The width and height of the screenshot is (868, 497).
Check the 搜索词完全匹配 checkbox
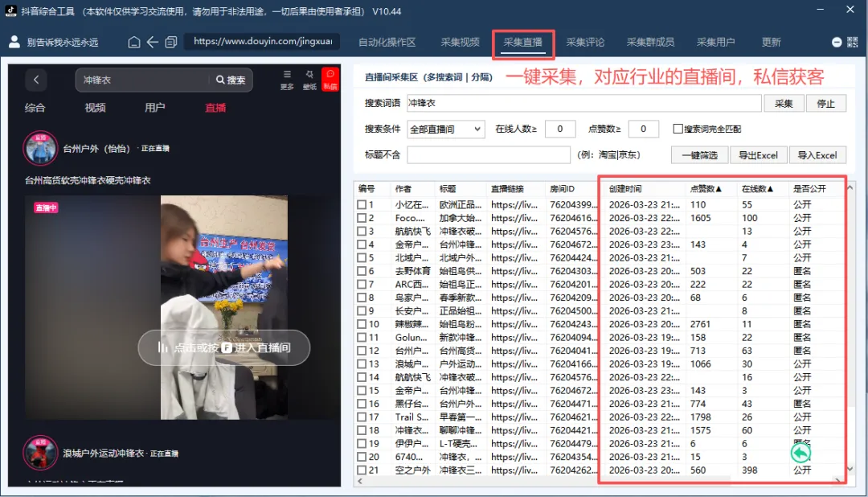pyautogui.click(x=678, y=129)
